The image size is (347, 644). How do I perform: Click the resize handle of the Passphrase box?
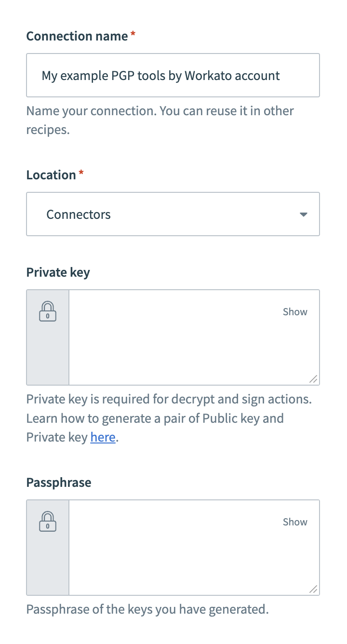(314, 589)
